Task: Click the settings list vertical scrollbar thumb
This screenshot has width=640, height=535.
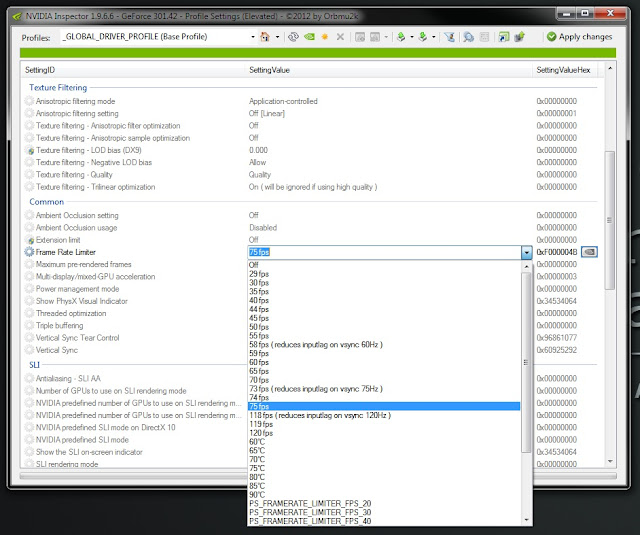Action: (609, 220)
